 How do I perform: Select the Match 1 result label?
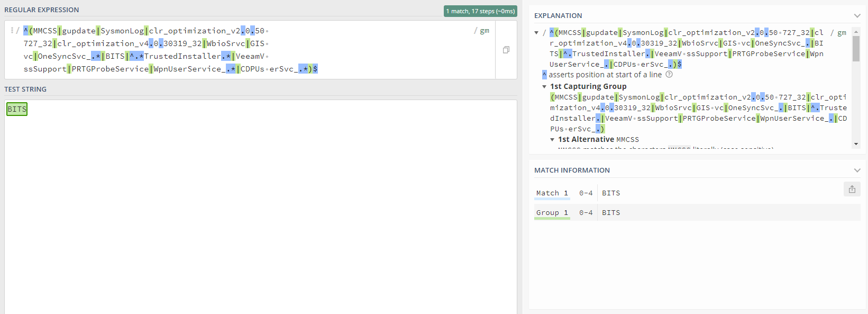pyautogui.click(x=552, y=193)
